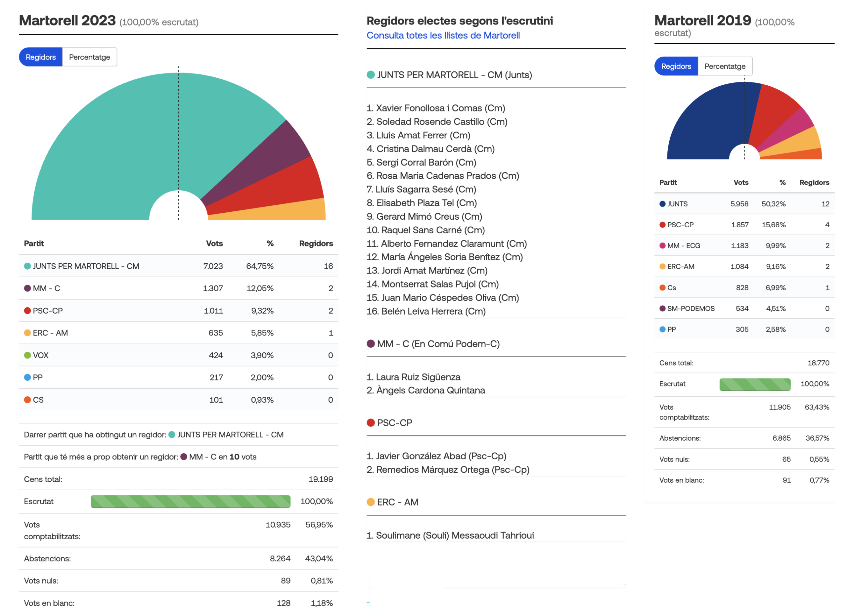The height and width of the screenshot is (616, 847).
Task: Click the '7.023' votes cell
Action: [x=213, y=266]
